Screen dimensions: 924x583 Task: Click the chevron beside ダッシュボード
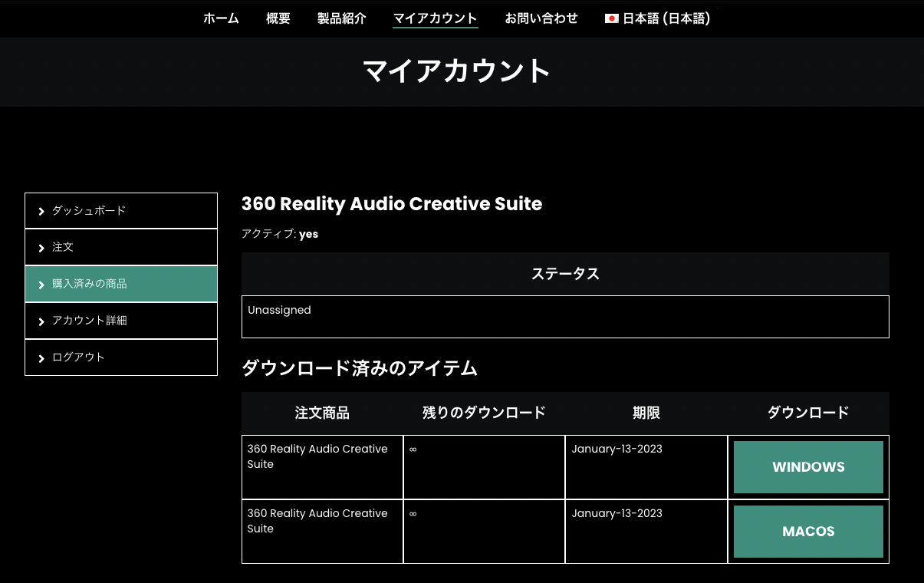[41, 211]
